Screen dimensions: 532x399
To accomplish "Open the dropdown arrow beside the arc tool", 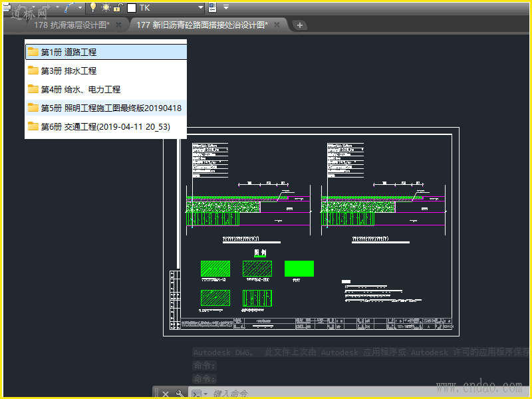I will tap(80, 7).
